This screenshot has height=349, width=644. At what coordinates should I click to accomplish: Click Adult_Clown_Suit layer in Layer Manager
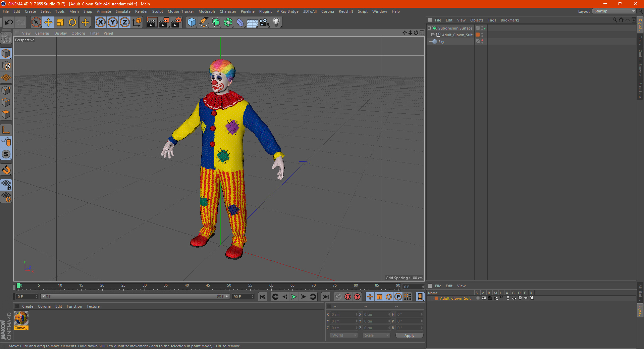point(455,298)
